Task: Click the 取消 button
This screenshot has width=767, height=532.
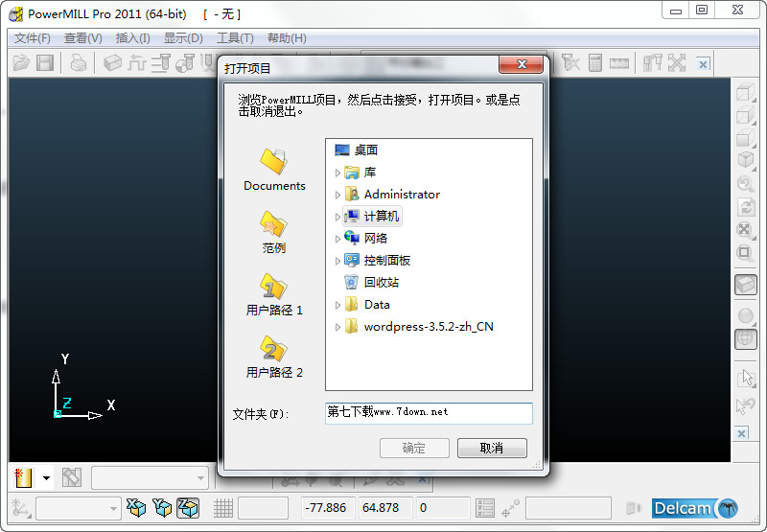Action: coord(492,448)
